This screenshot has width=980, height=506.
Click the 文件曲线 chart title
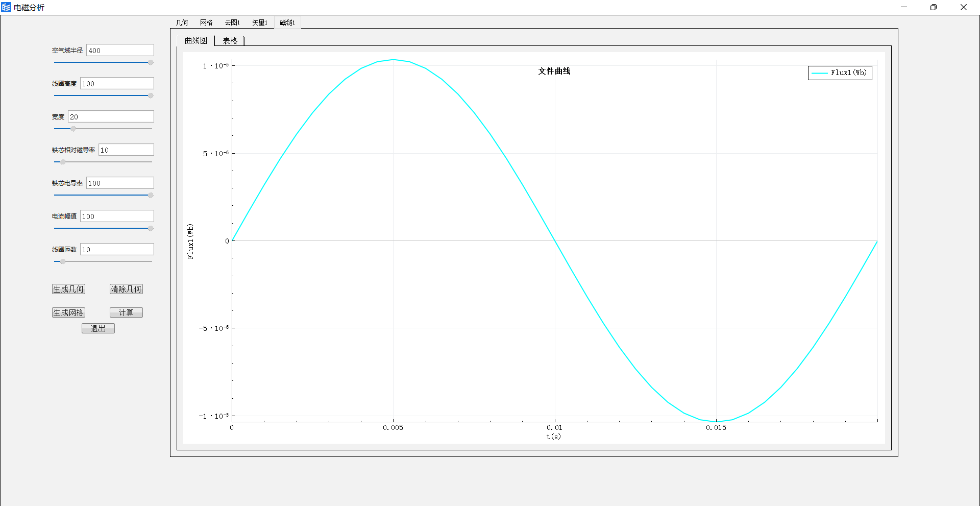click(x=554, y=71)
